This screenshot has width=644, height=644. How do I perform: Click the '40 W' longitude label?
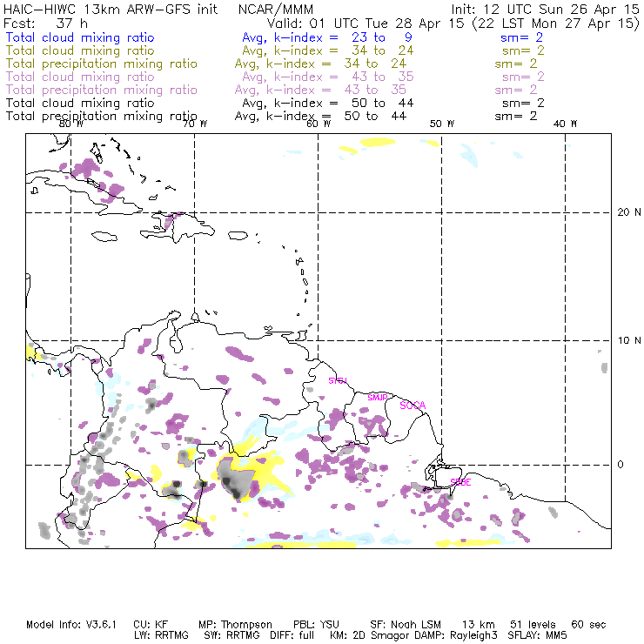pos(565,124)
